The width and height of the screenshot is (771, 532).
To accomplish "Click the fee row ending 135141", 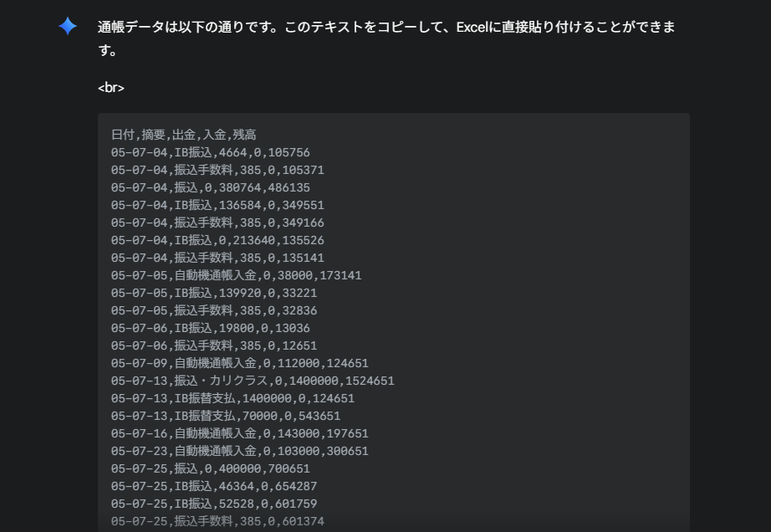I will (217, 258).
